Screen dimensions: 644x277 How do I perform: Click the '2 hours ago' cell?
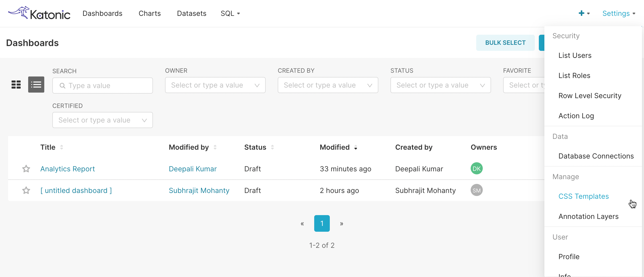(339, 190)
